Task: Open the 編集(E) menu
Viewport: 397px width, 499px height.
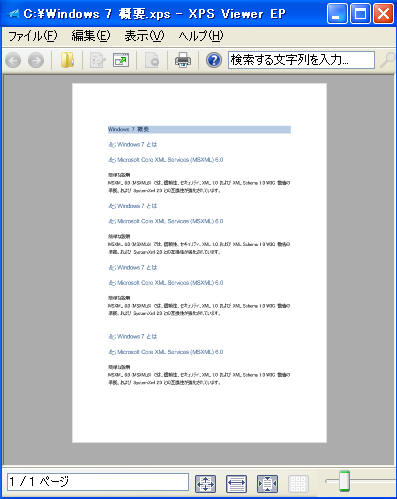Action: pyautogui.click(x=91, y=36)
